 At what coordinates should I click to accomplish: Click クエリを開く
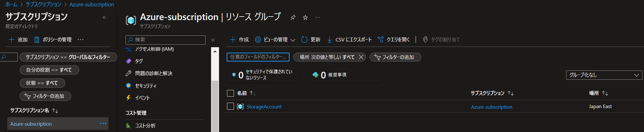click(394, 40)
